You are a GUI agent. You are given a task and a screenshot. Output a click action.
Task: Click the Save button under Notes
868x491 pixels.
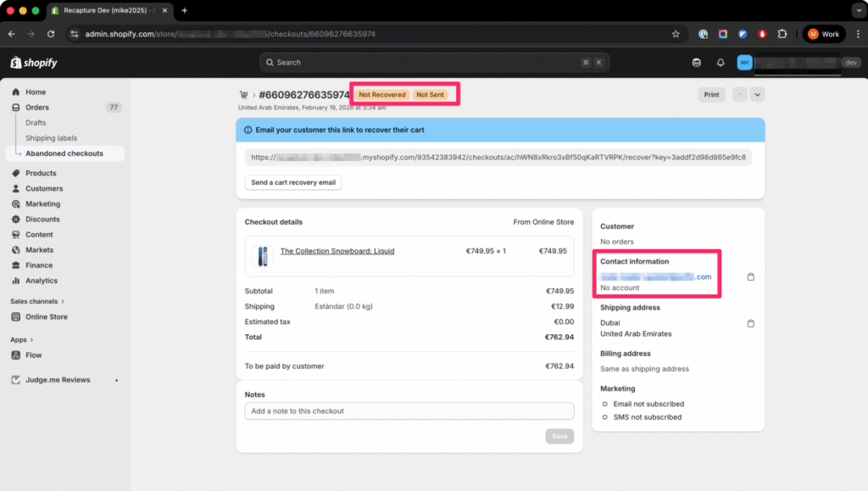point(559,435)
